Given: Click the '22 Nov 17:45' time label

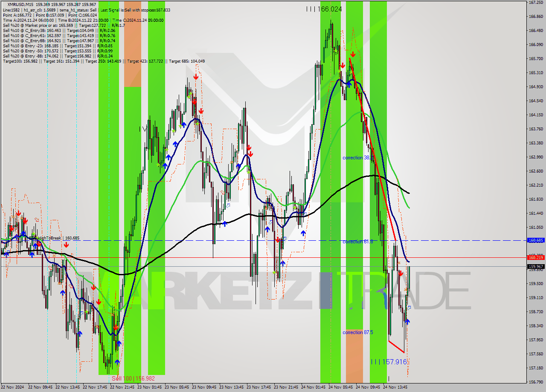Looking at the screenshot, I should tap(96, 387).
